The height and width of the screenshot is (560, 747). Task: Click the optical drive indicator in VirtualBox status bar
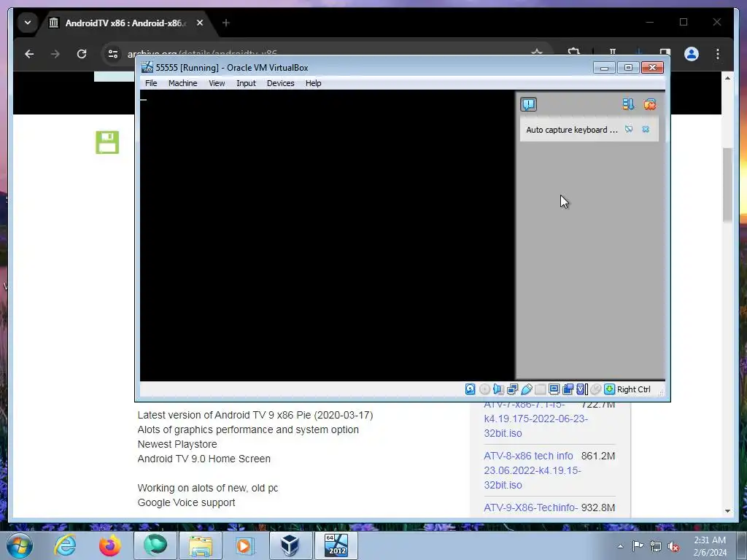tap(484, 389)
